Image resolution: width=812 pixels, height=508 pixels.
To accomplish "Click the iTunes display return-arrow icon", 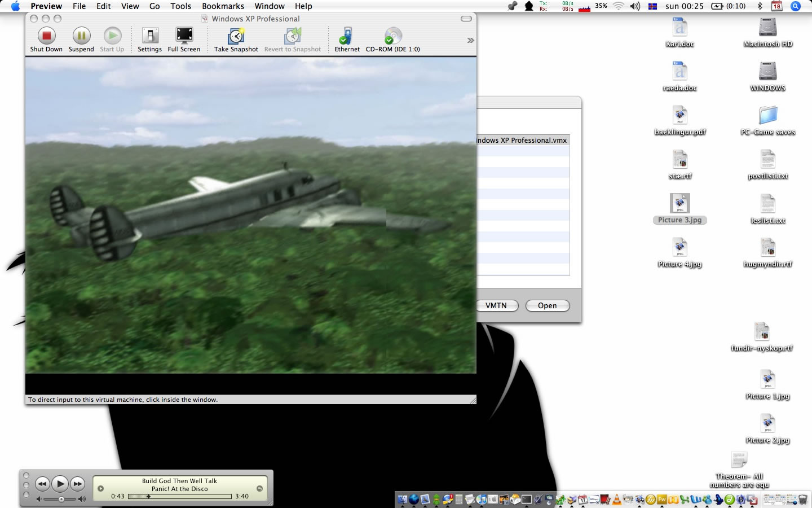I will click(259, 489).
